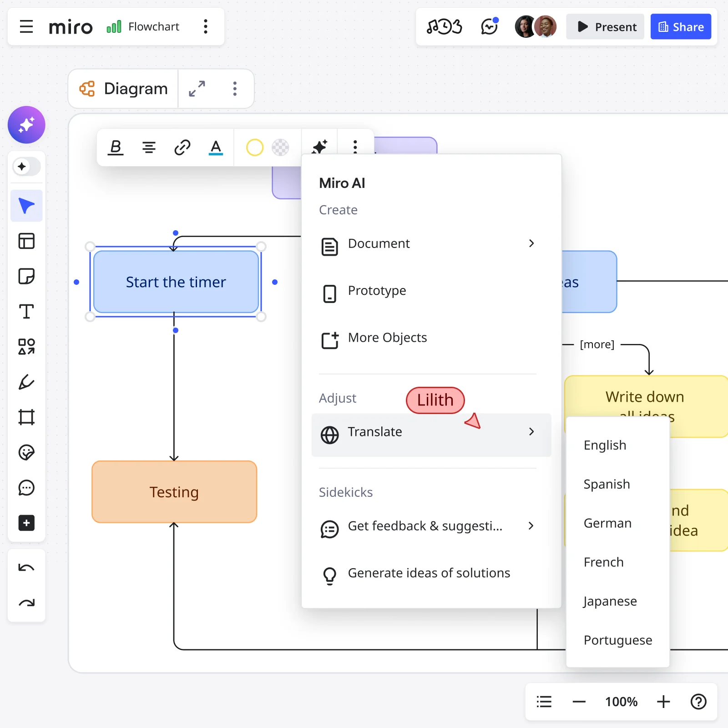Open the sticky note tool

[26, 276]
